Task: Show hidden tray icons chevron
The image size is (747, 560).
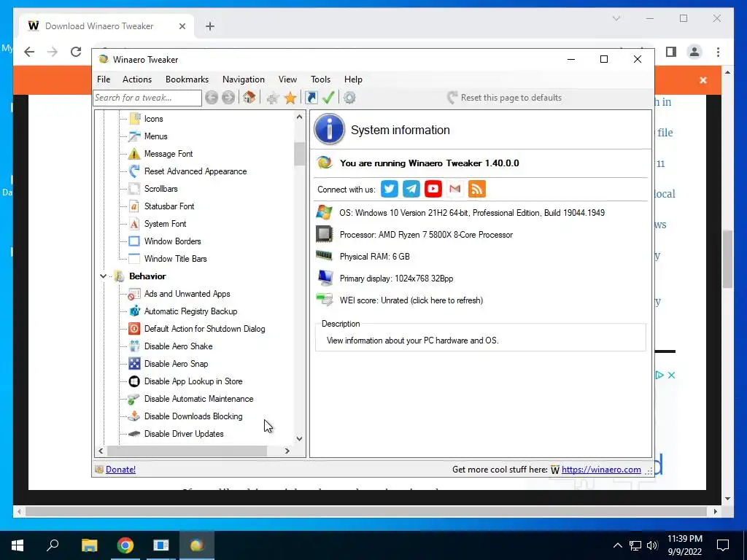Action: (x=617, y=545)
